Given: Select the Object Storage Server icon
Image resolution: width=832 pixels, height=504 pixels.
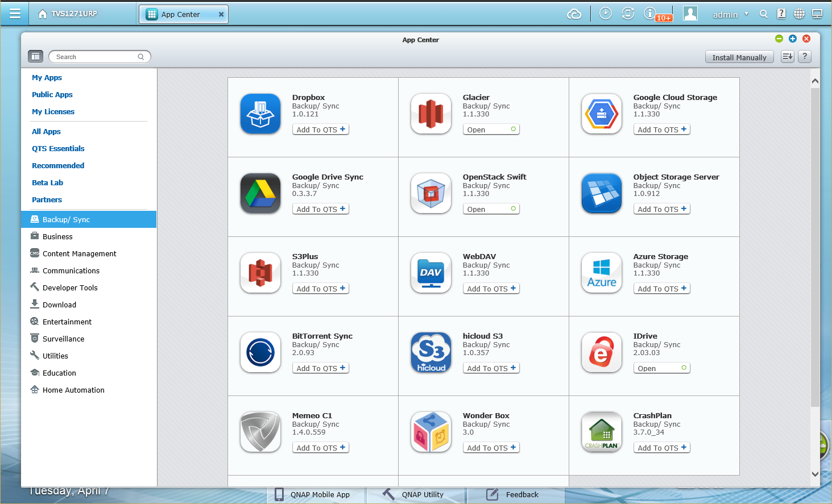Looking at the screenshot, I should click(602, 193).
